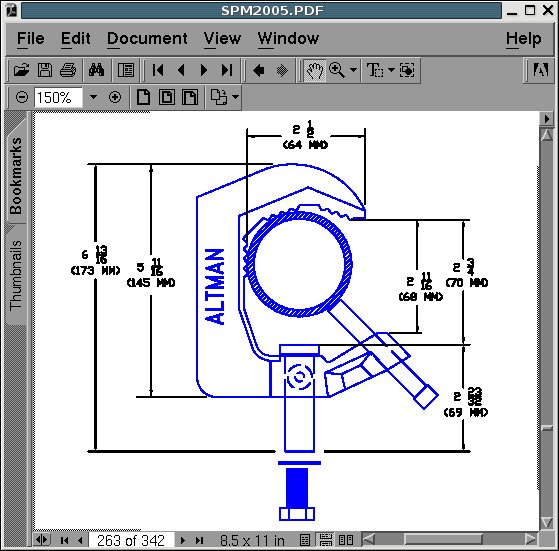Click the 150% zoom input field
Screen dimensions: 559x551
(58, 97)
